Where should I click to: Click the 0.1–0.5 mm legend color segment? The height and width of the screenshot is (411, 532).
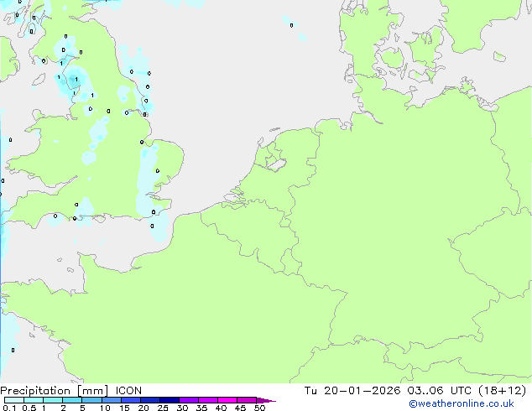tap(14, 400)
